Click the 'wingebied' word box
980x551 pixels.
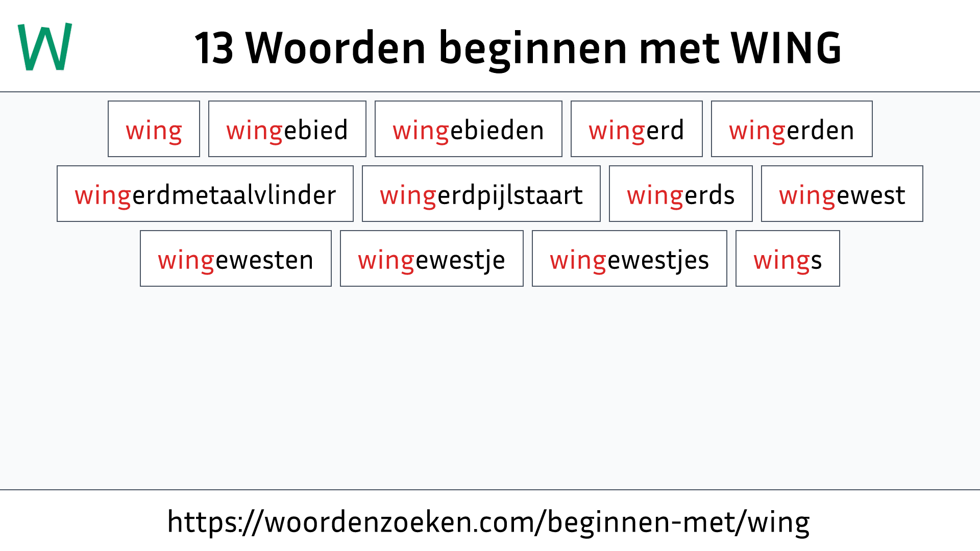(287, 129)
